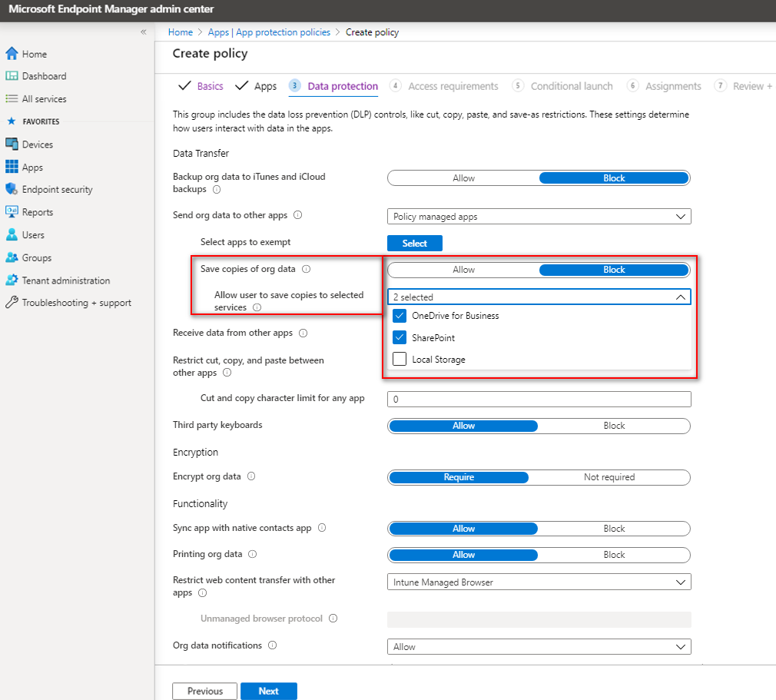The height and width of the screenshot is (700, 776).
Task: Uncheck the SharePoint checkbox
Action: click(400, 337)
